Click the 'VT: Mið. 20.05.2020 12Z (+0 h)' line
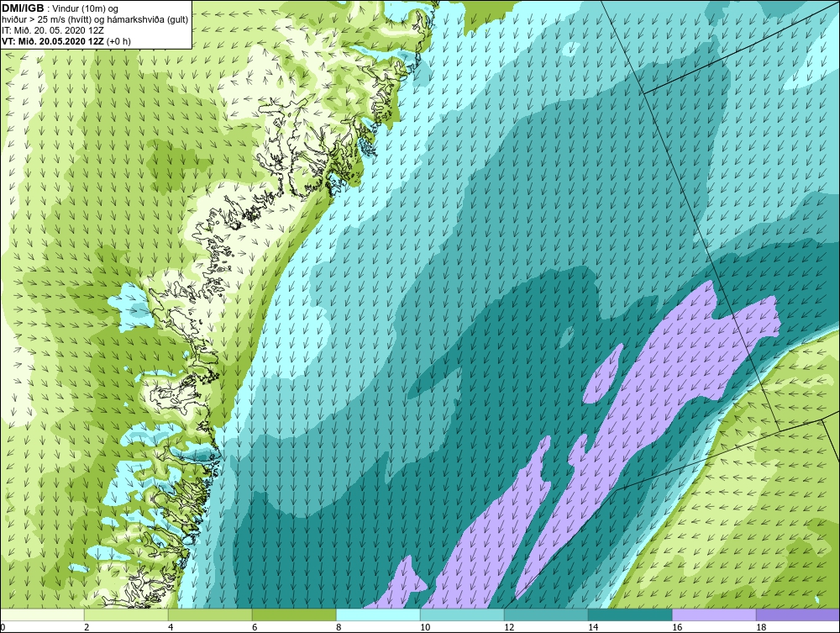Screen dimensions: 840x633 pos(66,40)
